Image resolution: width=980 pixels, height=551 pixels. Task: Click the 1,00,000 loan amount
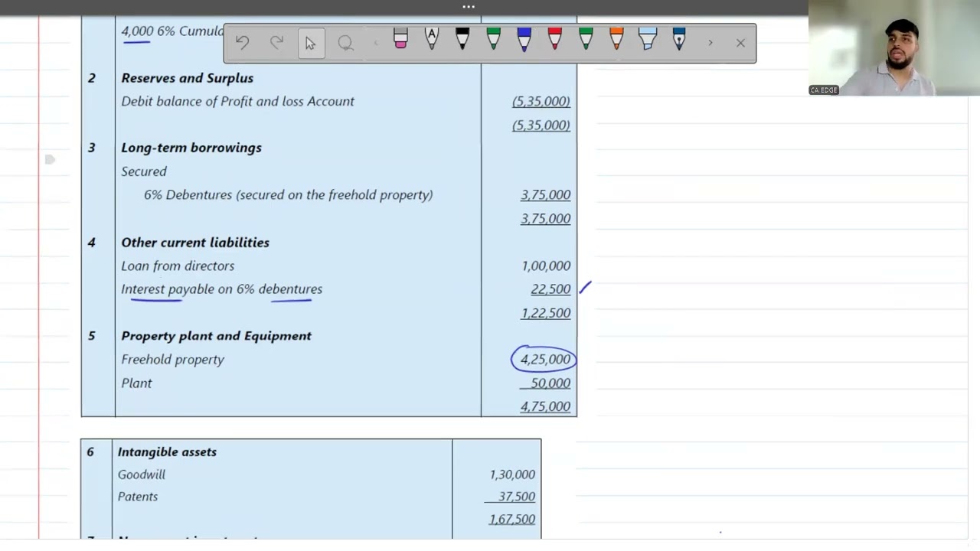(x=546, y=266)
